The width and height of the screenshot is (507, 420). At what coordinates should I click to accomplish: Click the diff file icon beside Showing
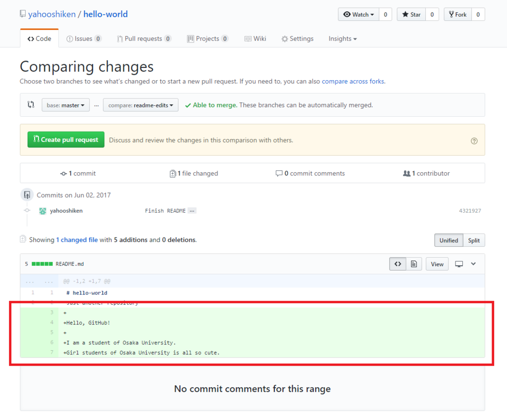pos(23,239)
